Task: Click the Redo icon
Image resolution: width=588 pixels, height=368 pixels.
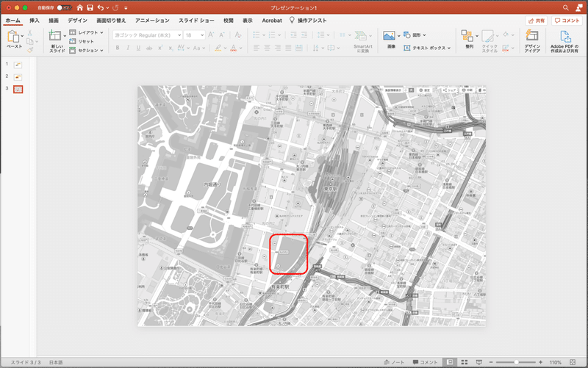Action: 115,7
